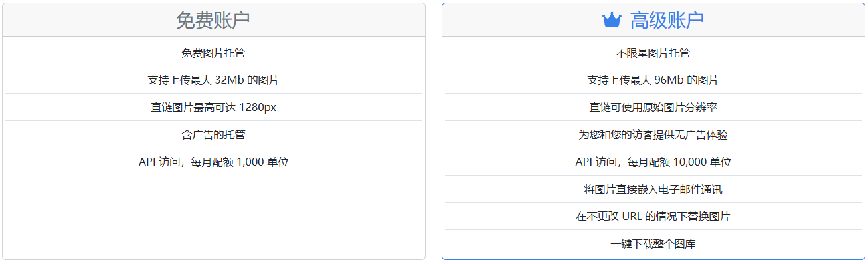
Task: Click 直链可使用原始图片分辨率 row
Action: [x=653, y=108]
